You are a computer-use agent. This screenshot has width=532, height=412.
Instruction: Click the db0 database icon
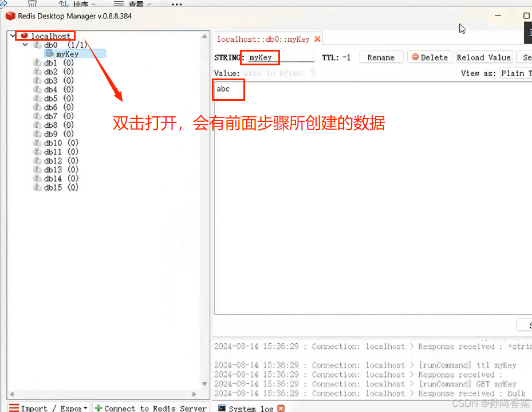pyautogui.click(x=37, y=45)
